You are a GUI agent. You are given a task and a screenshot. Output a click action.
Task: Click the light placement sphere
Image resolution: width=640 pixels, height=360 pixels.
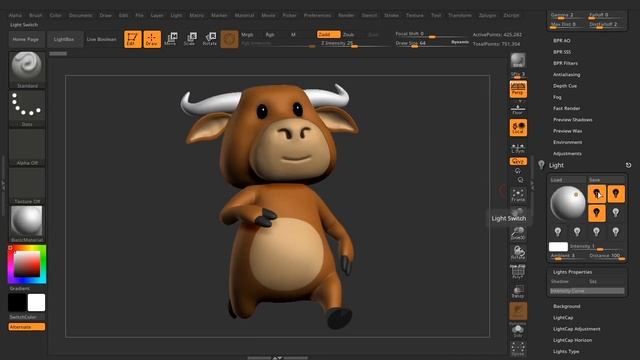567,203
